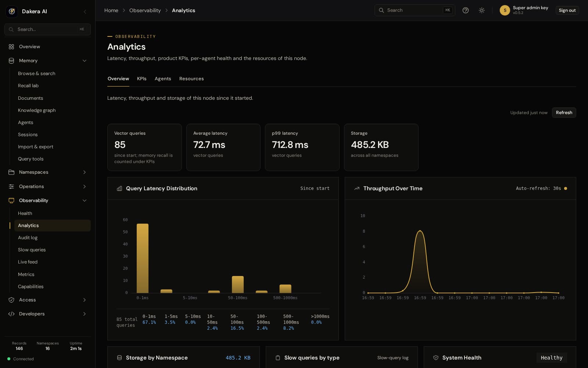This screenshot has height=368, width=588.
Task: Go to Home breadcrumb
Action: (111, 10)
